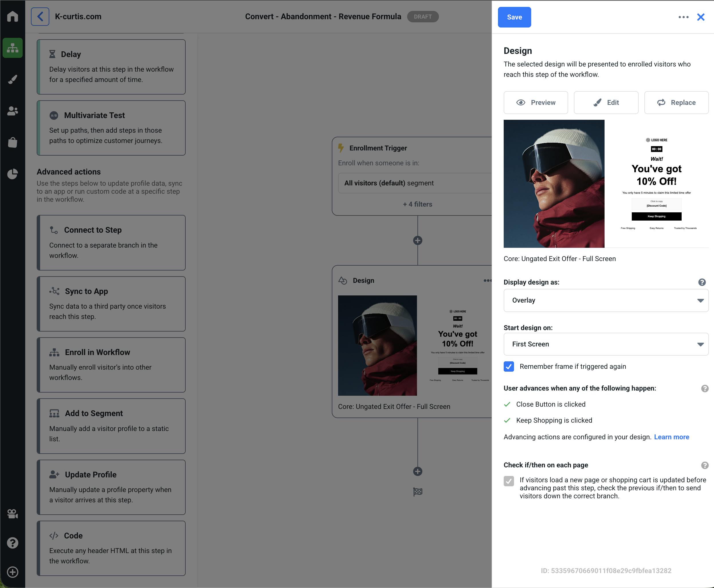714x588 pixels.
Task: Click help icon beside Check if/then on each page
Action: coord(705,465)
